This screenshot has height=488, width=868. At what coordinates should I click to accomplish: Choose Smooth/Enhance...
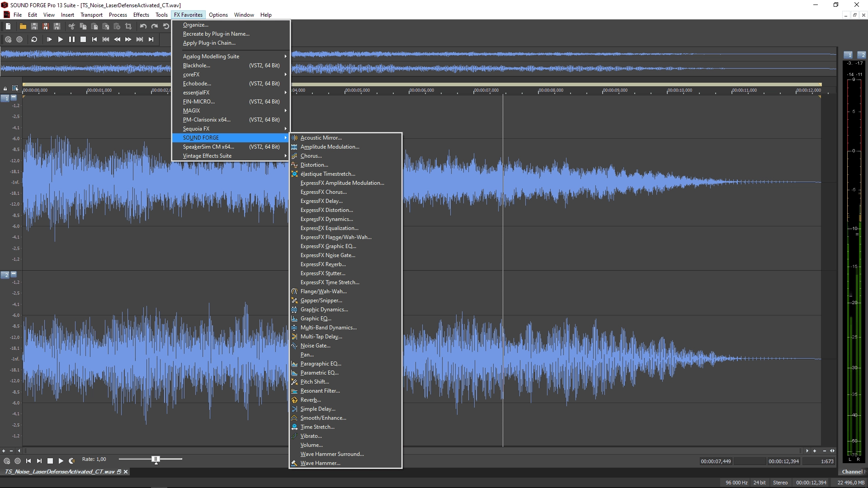coord(345,418)
